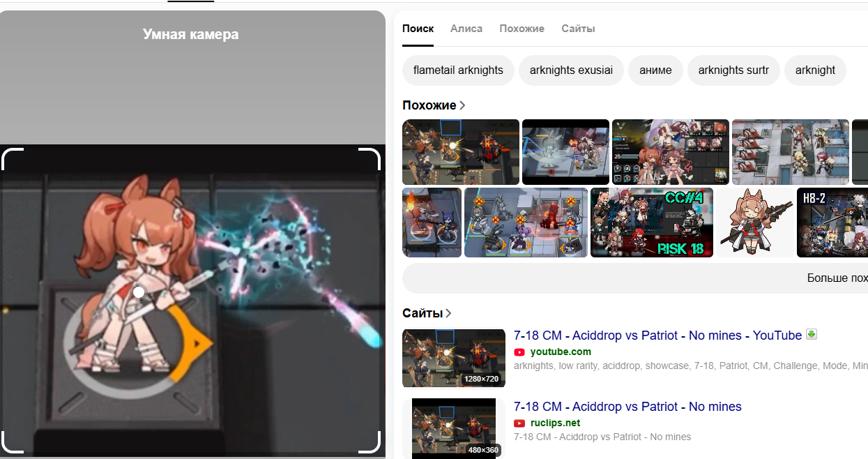Open the third top-row similar image with operator cards
The height and width of the screenshot is (459, 868).
[x=671, y=152]
